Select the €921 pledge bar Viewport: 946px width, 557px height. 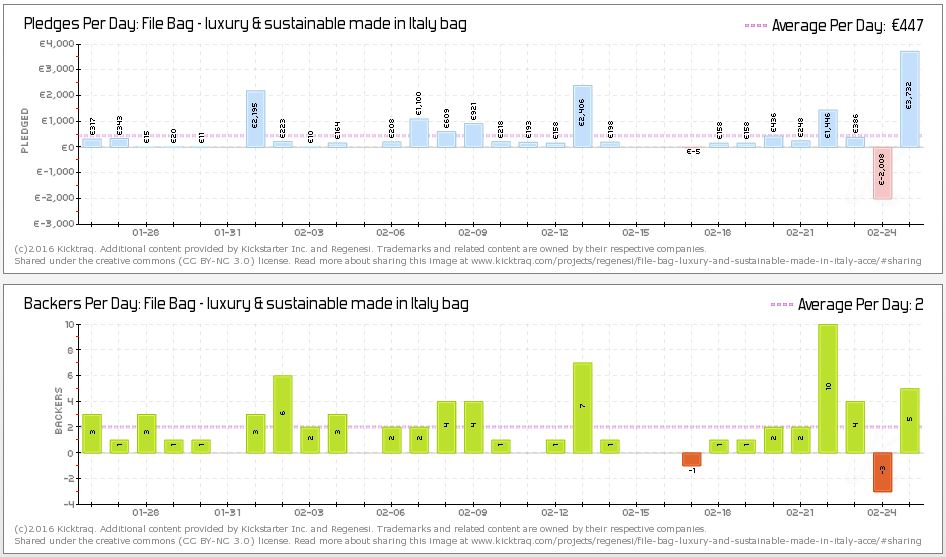point(474,135)
